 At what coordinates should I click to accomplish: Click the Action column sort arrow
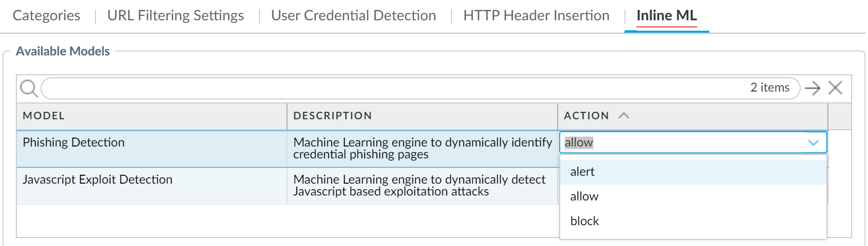click(624, 115)
